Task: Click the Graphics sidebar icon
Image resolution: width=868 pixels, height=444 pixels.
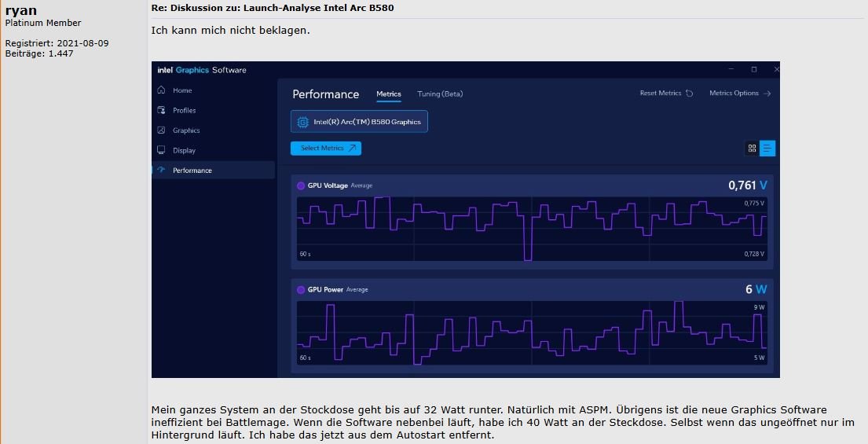Action: [161, 130]
